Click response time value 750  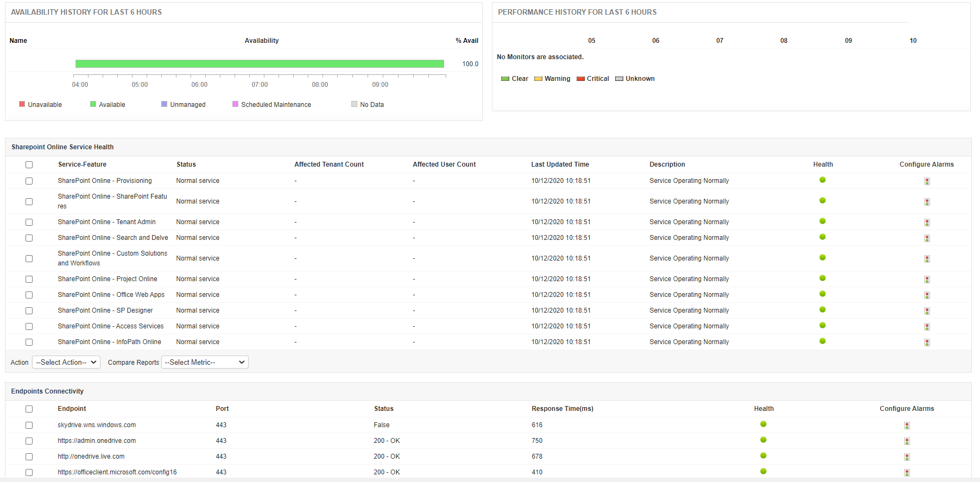pos(537,441)
